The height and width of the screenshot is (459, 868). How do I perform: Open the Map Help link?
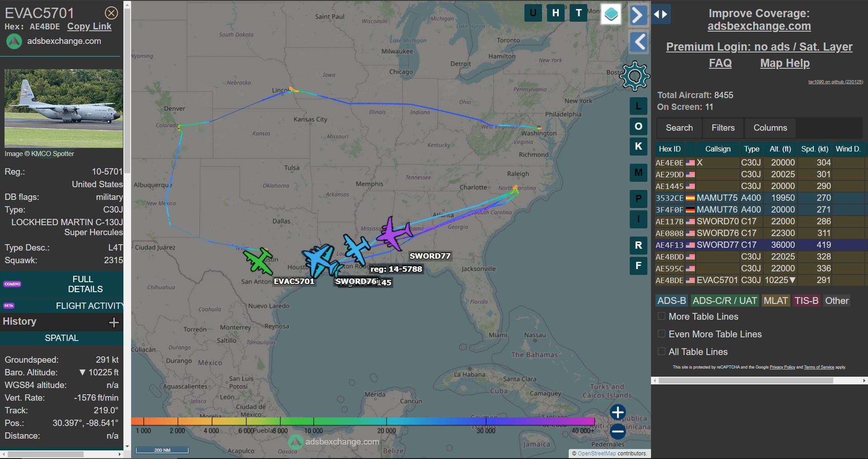click(785, 63)
